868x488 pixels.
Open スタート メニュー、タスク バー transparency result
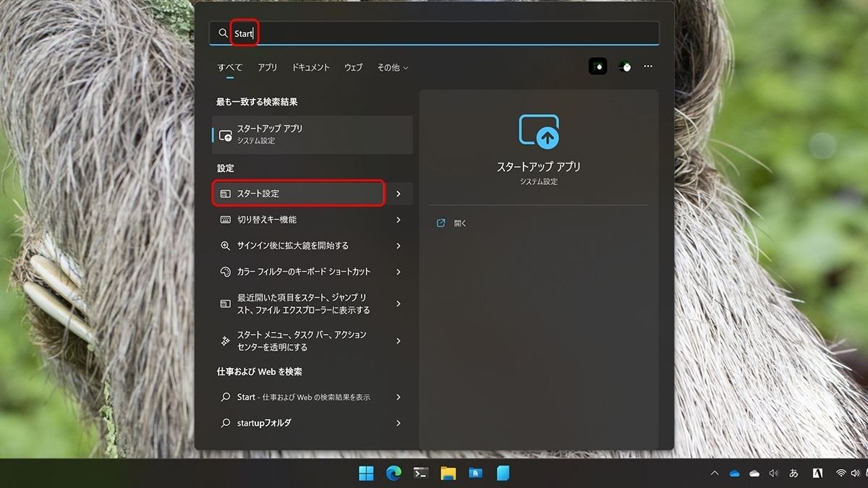(298, 341)
